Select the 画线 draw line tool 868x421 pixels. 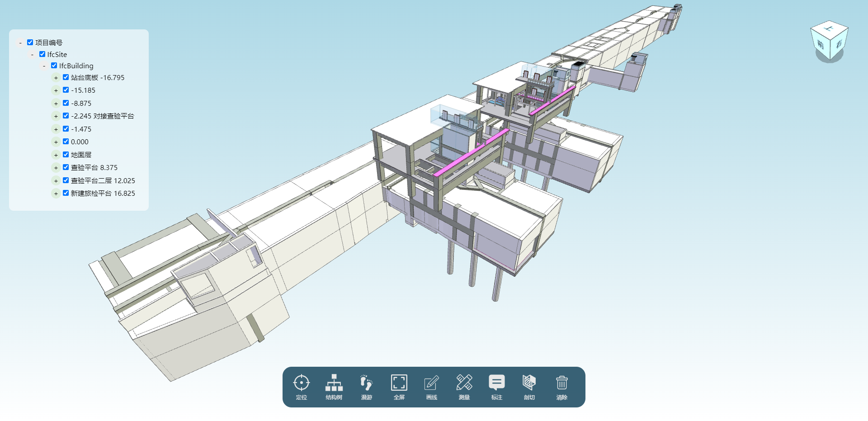click(x=431, y=383)
